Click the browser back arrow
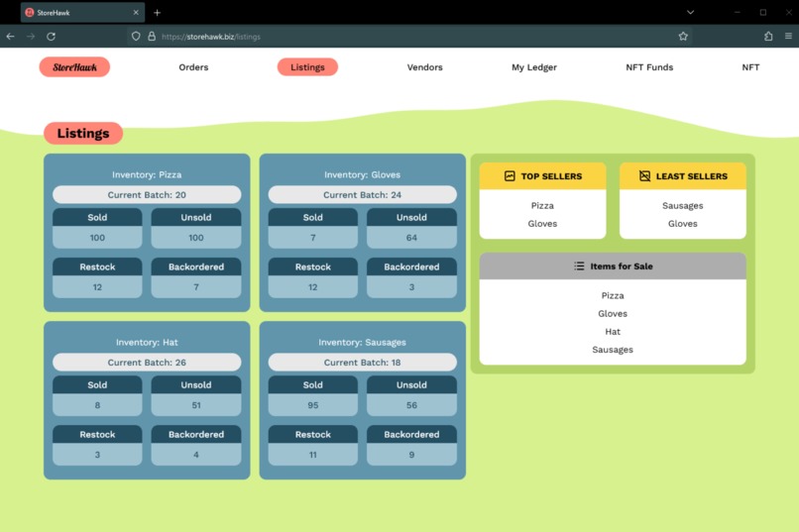 pyautogui.click(x=10, y=36)
